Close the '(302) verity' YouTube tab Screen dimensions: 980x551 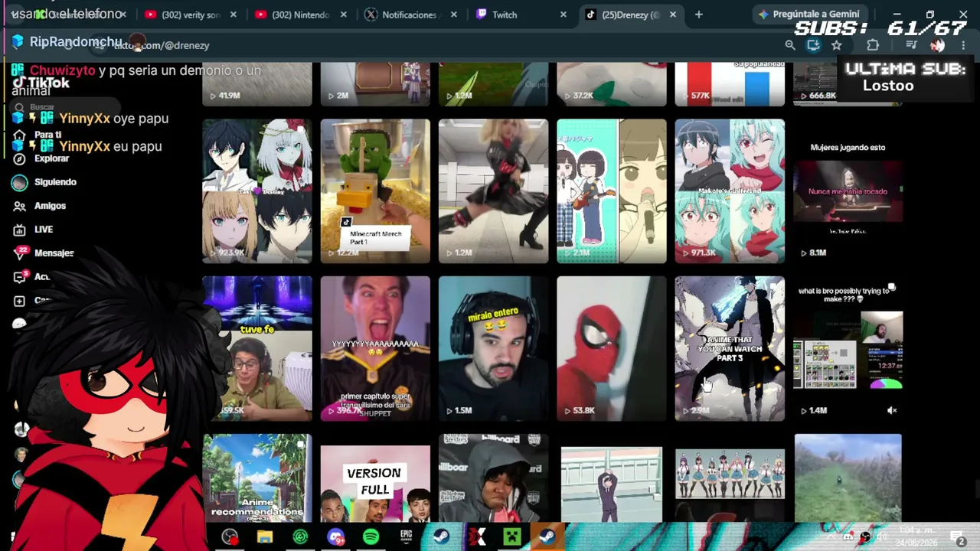click(x=234, y=15)
